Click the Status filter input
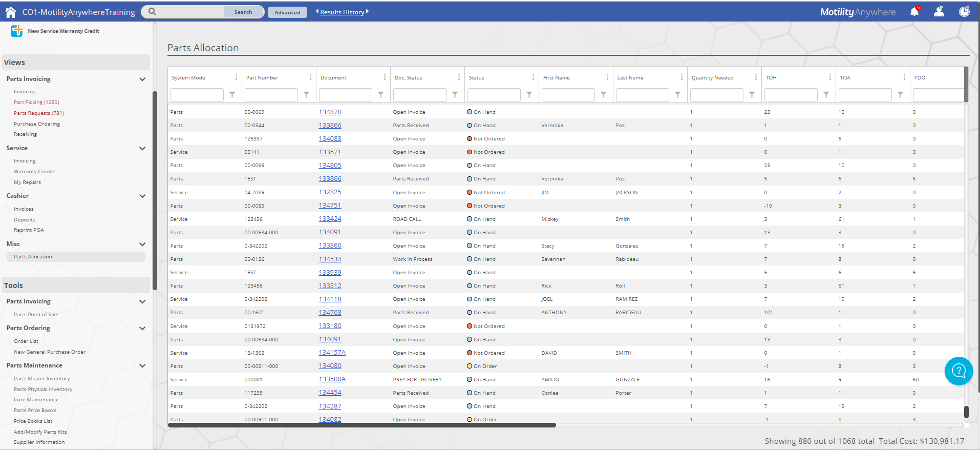Screen dimensions: 980x450 pos(494,95)
